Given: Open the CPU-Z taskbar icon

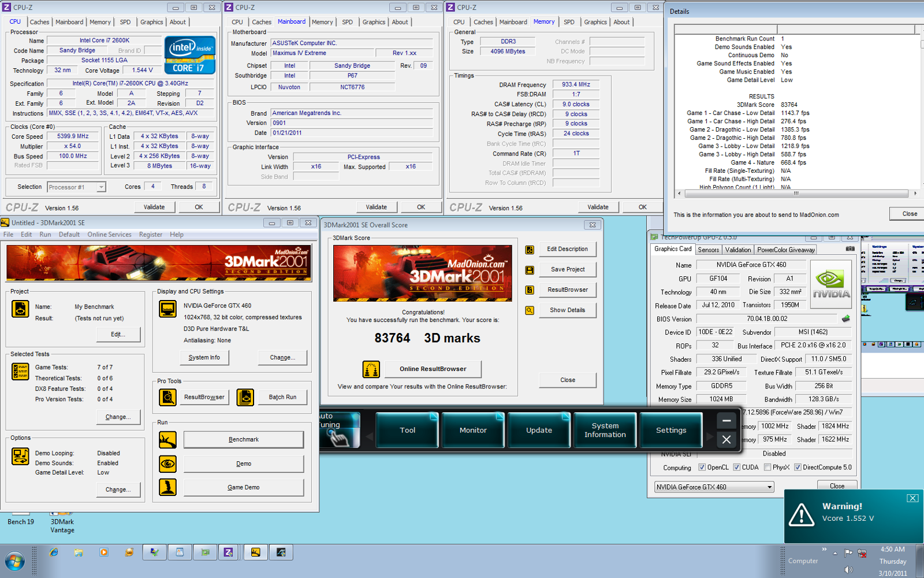Looking at the screenshot, I should tap(228, 553).
